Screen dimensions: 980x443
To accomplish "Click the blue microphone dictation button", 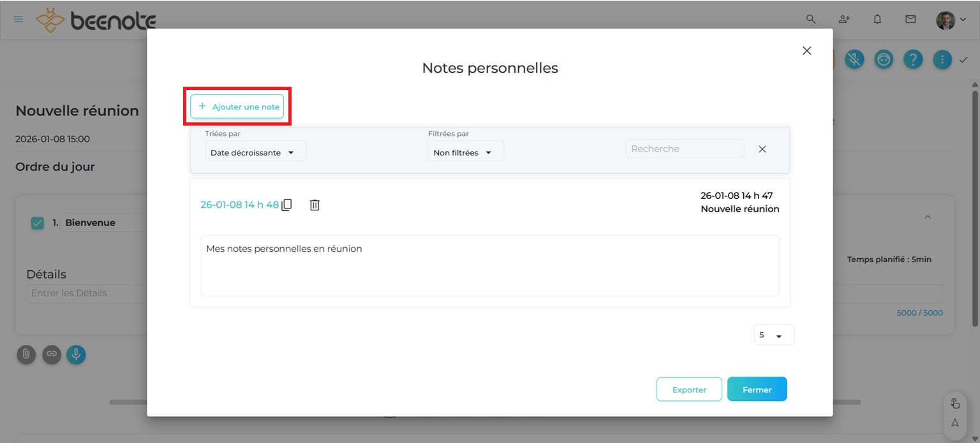I will pos(76,354).
